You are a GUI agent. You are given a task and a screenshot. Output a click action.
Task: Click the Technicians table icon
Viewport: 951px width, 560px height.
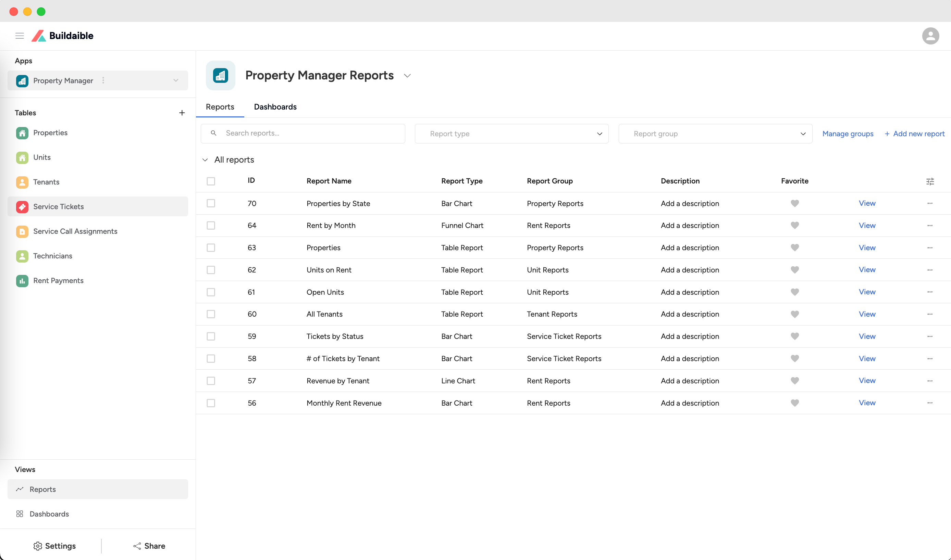[x=22, y=256]
